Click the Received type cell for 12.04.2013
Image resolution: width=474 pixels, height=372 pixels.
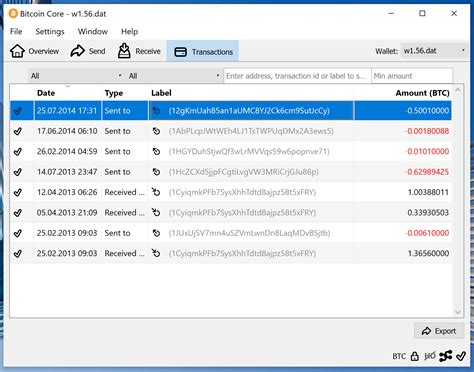pos(125,192)
